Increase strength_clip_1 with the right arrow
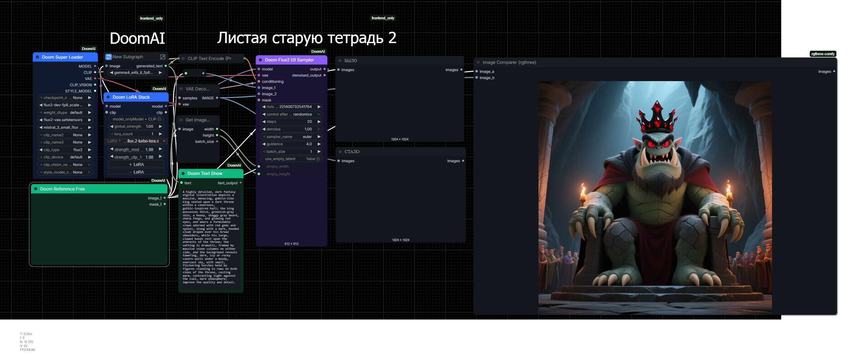The image size is (868, 355). coord(160,157)
